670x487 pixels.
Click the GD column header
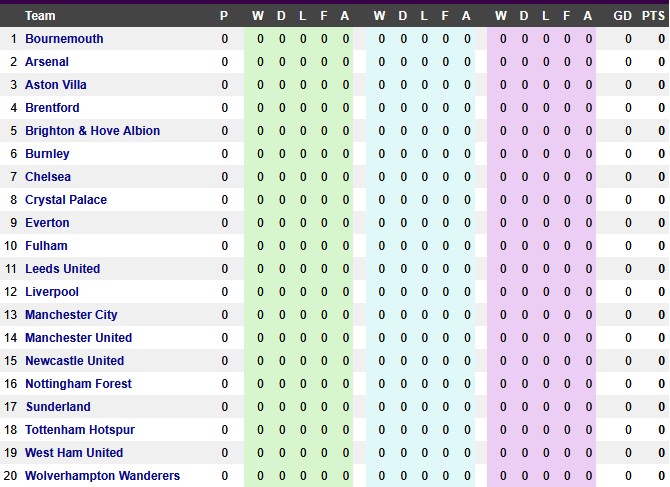pos(622,16)
